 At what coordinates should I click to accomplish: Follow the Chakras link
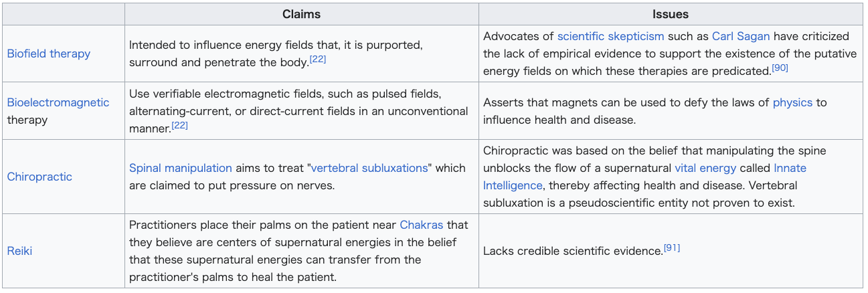point(422,225)
